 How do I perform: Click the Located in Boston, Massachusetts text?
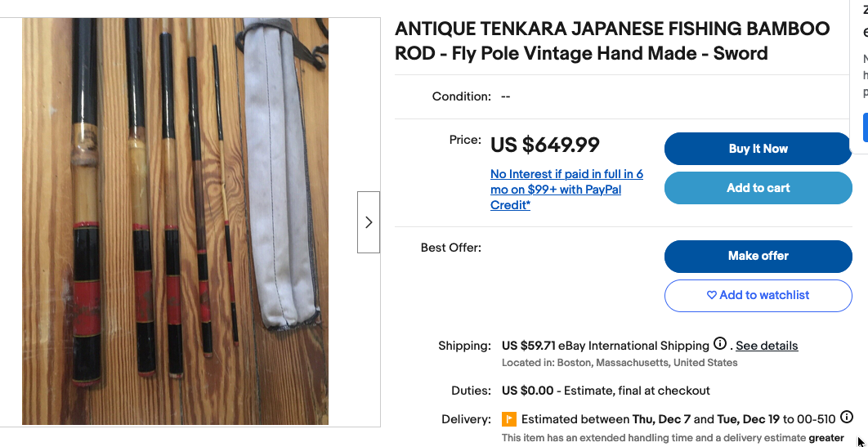[620, 363]
